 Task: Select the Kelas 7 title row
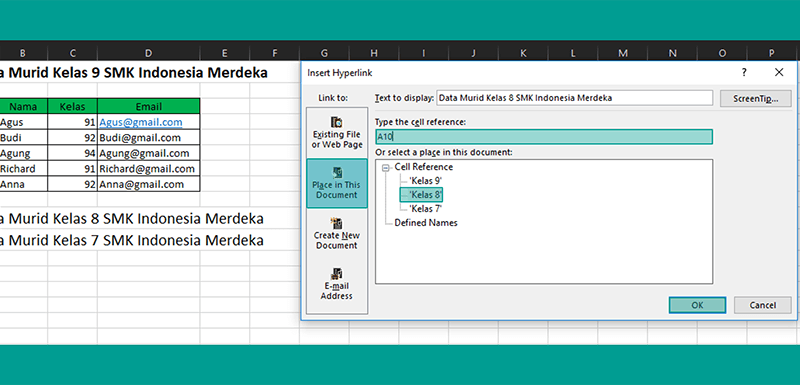point(132,240)
